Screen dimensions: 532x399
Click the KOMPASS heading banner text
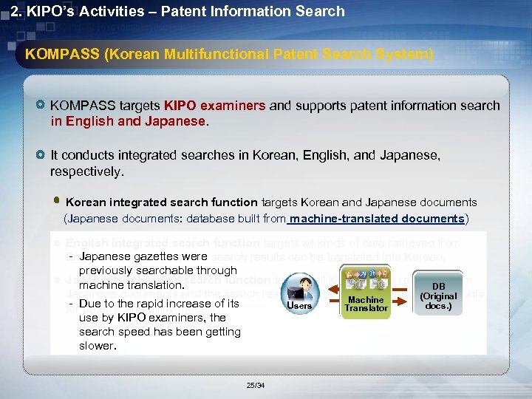click(229, 54)
